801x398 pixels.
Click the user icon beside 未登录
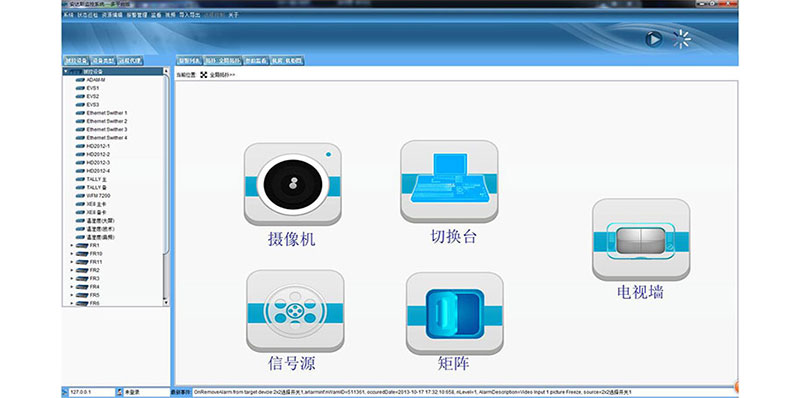coord(120,392)
